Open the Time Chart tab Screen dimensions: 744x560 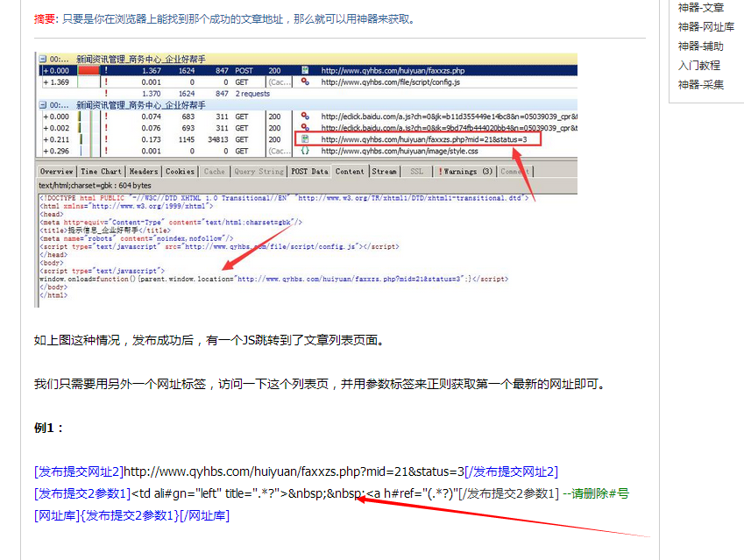pos(101,172)
